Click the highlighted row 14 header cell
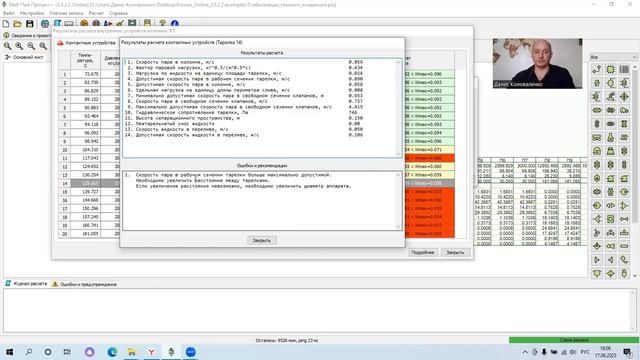 click(64, 184)
